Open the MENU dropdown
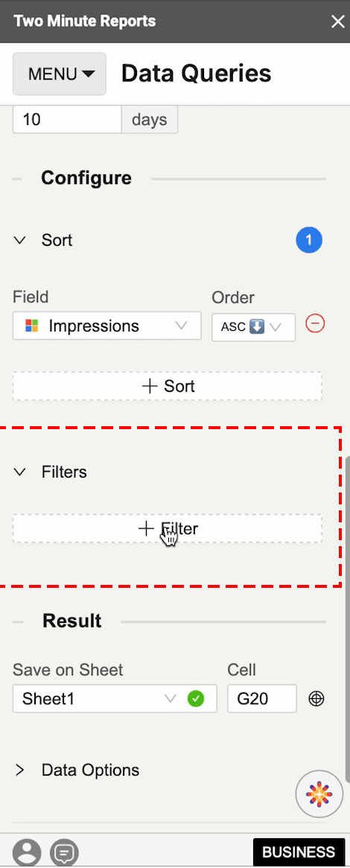Viewport: 350px width, 868px height. tap(60, 75)
